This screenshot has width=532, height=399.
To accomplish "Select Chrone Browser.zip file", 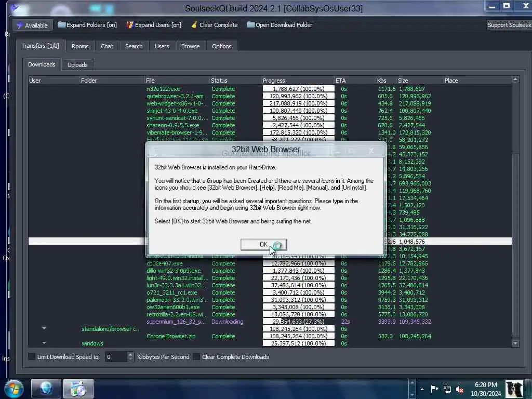I will point(171,336).
